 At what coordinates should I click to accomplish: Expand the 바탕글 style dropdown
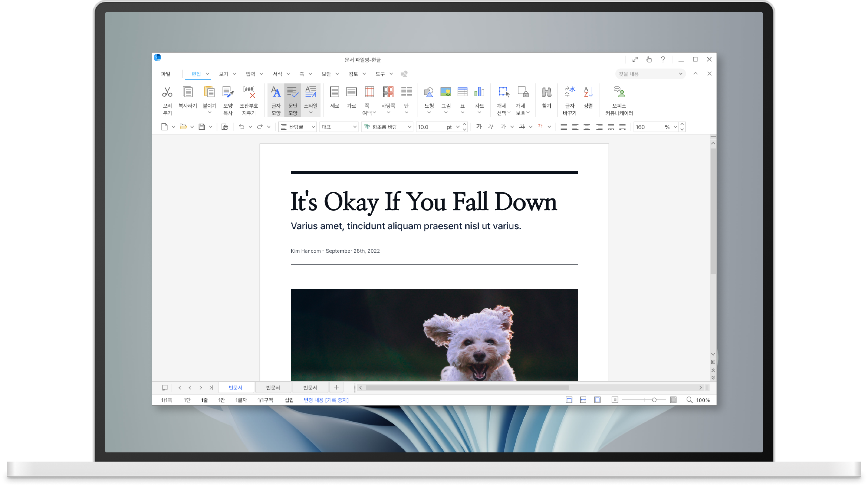click(313, 127)
